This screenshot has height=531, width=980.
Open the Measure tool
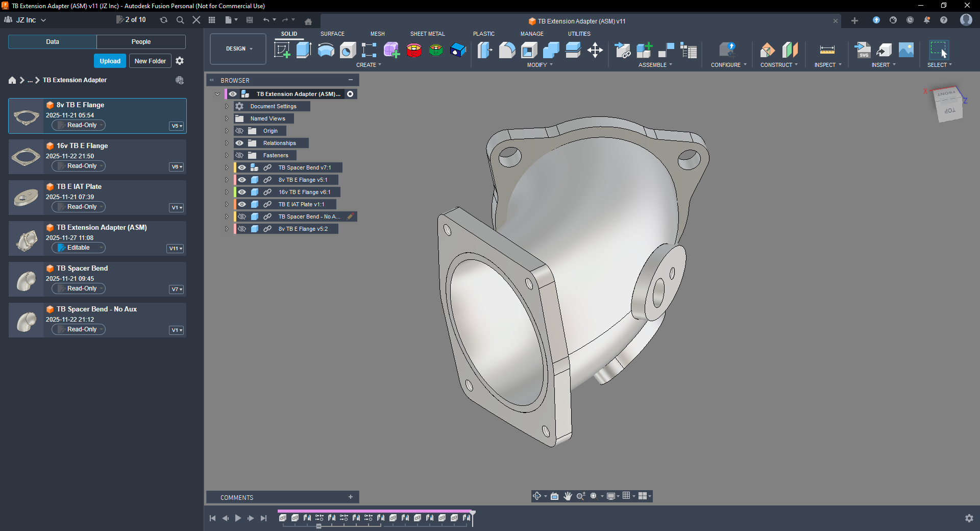click(827, 50)
